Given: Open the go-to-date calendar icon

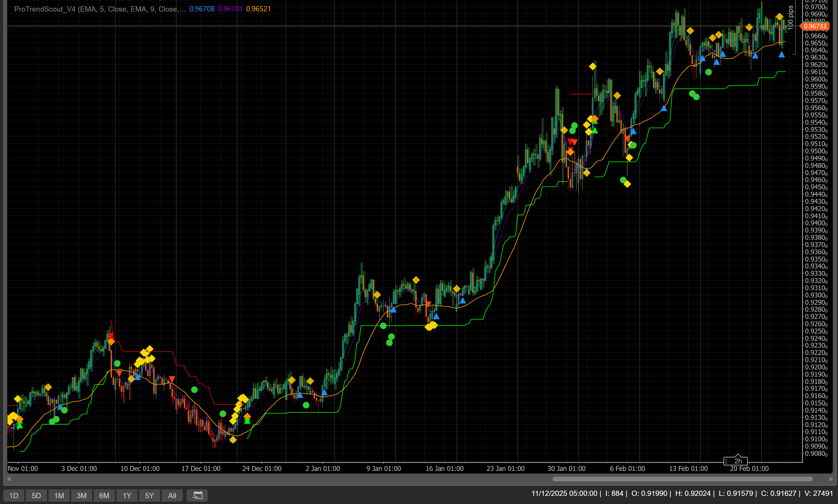Looking at the screenshot, I should pos(197,495).
